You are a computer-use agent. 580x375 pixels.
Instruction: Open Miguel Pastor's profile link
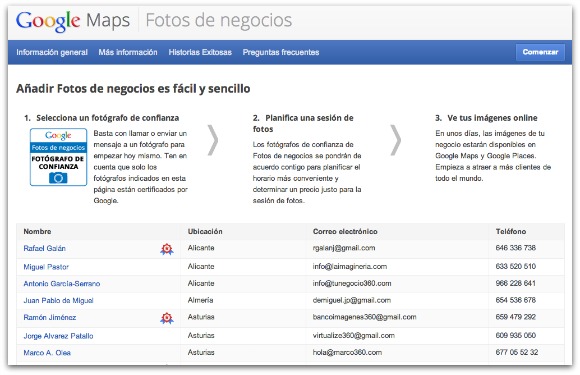[x=46, y=267]
